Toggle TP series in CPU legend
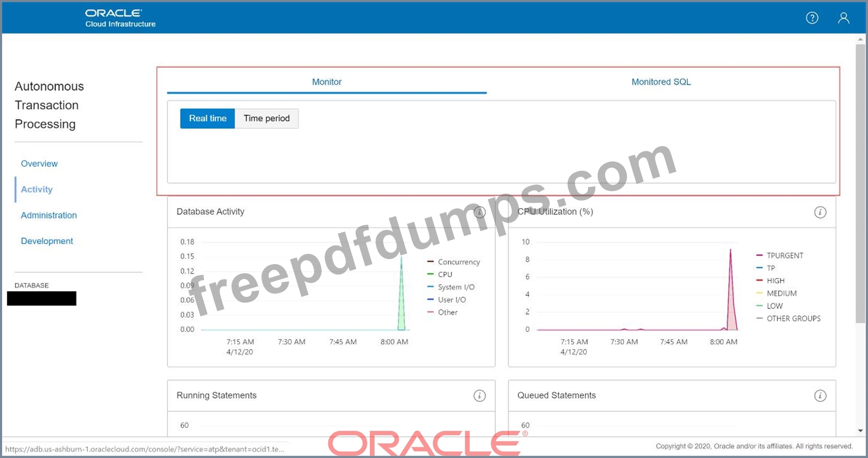This screenshot has width=868, height=458. pyautogui.click(x=766, y=268)
